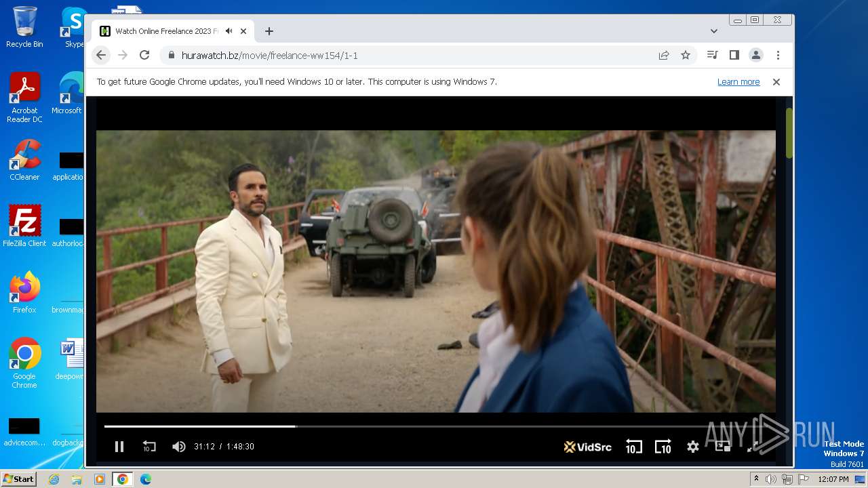Screen dimensions: 868x488
Task: Reload the hurawatch page
Action: [x=144, y=55]
